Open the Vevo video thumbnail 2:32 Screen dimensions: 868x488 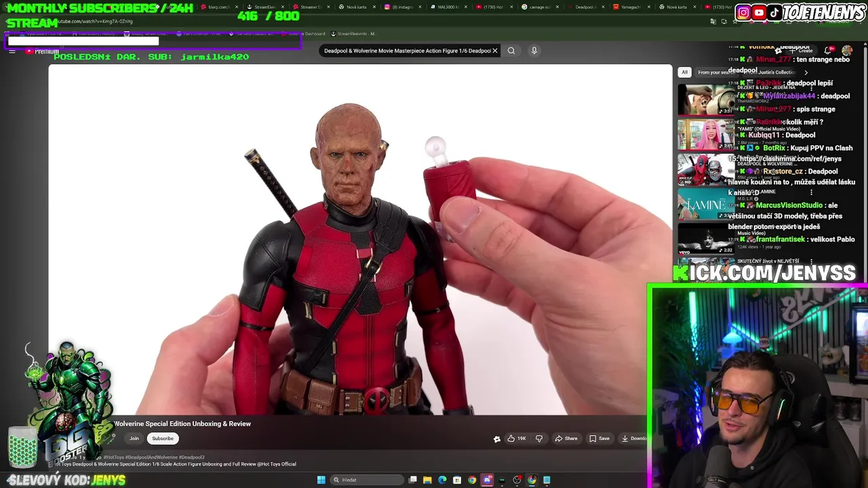click(706, 239)
